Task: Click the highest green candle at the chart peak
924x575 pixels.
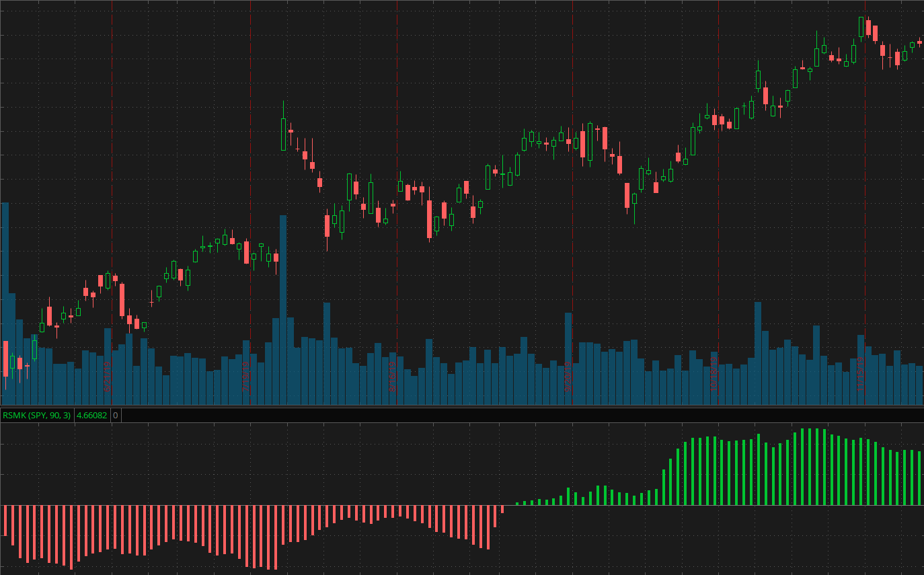Action: pyautogui.click(x=861, y=28)
